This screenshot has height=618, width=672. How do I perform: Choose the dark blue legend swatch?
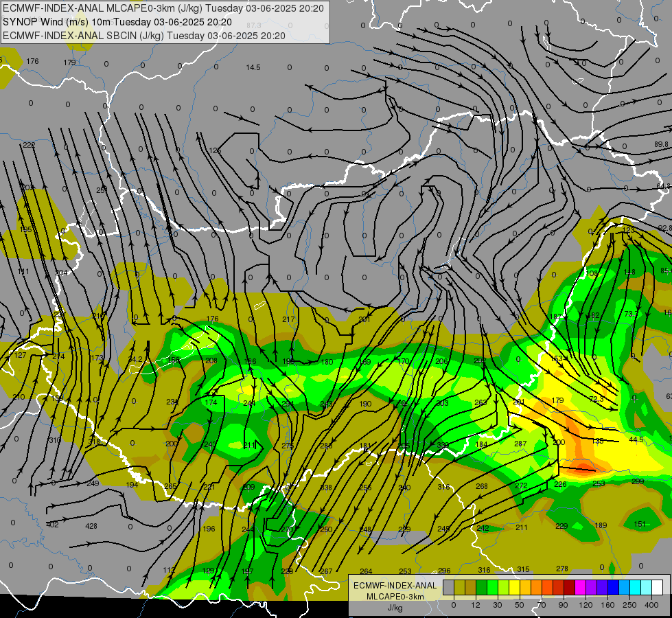coord(613,587)
